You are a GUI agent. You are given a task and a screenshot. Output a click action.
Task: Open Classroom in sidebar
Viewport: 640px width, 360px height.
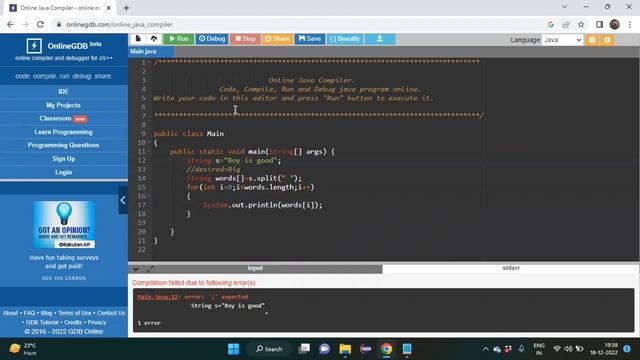63,118
